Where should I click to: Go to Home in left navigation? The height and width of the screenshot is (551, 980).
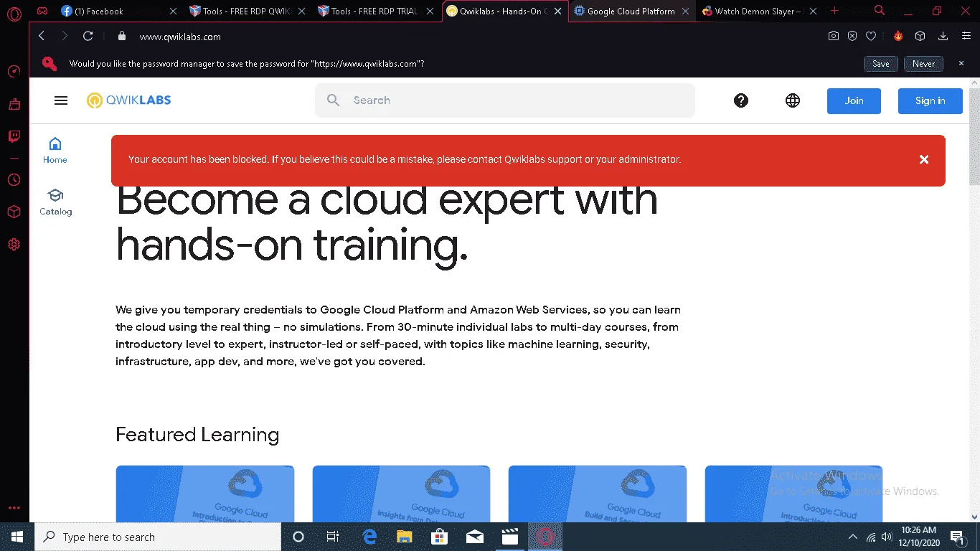55,151
